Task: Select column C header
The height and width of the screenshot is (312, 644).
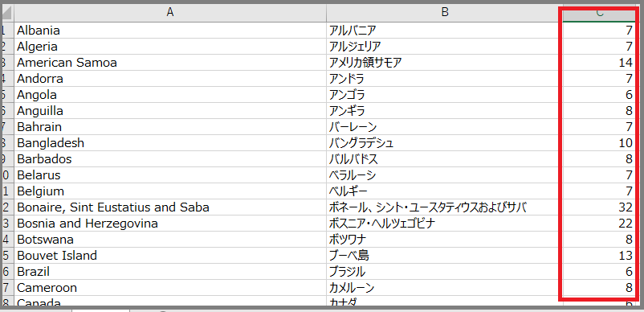Action: click(x=600, y=13)
